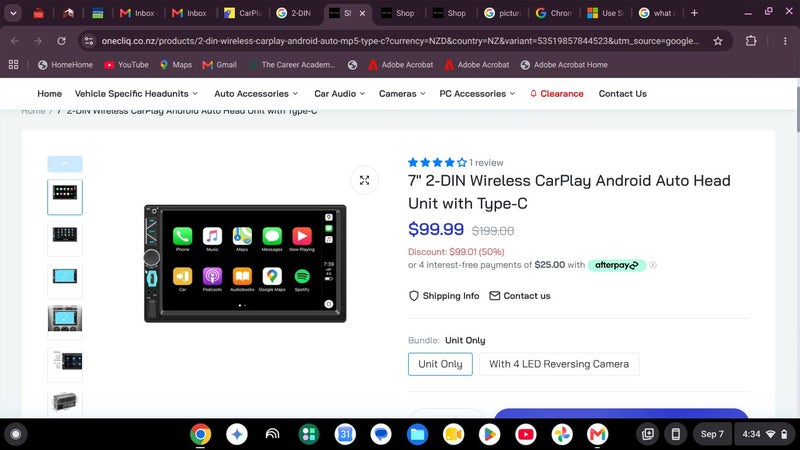Bookmark this page with the star icon
Image resolution: width=800 pixels, height=450 pixels.
718,41
